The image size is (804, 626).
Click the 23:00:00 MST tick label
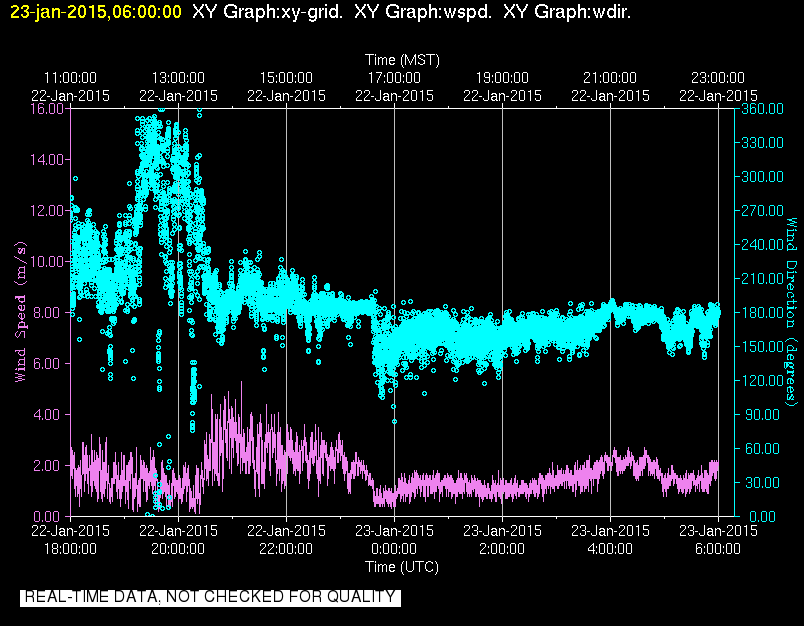point(718,78)
